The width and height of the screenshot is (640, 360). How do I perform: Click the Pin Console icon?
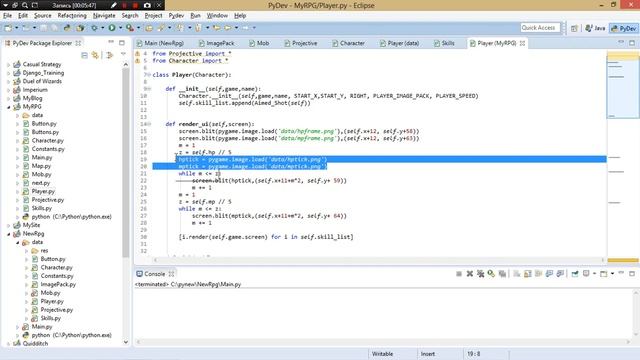pyautogui.click(x=575, y=273)
